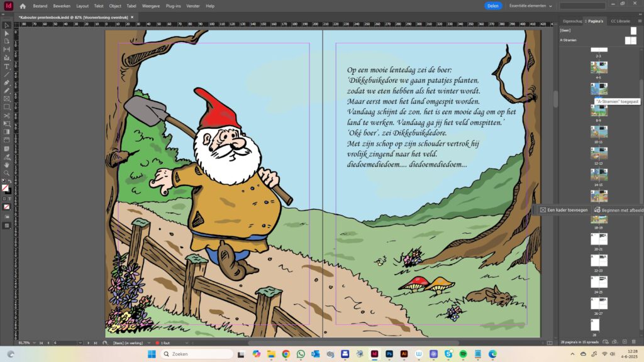Select the A-Stramien master page thumbnail
Screen dimensions: 644x362
tap(630, 40)
